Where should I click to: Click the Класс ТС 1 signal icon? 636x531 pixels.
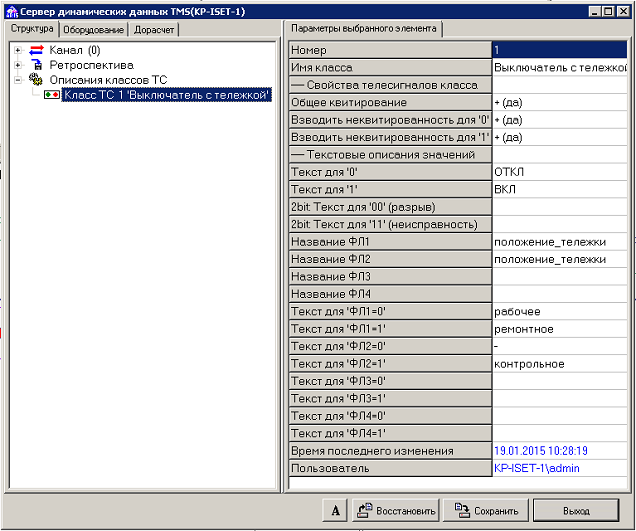pos(50,94)
